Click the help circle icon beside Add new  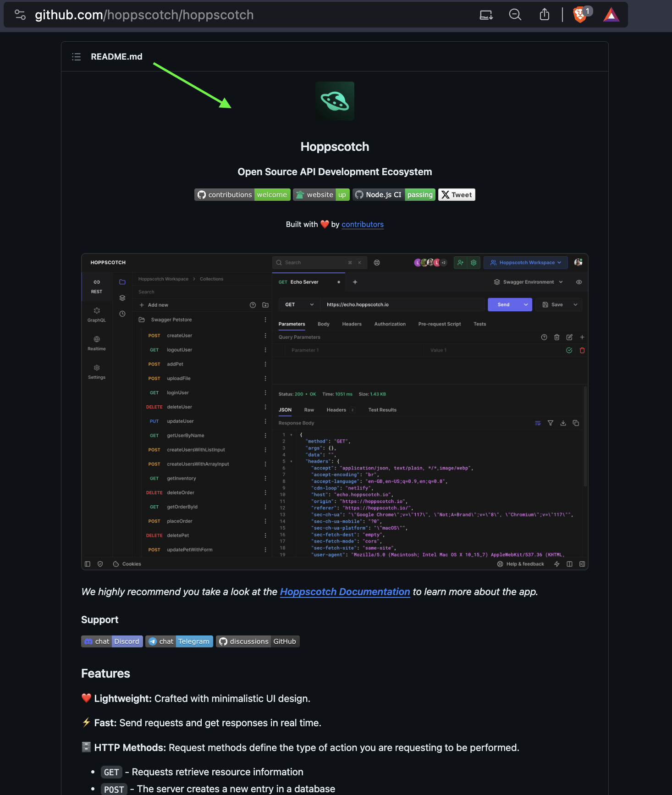click(253, 305)
